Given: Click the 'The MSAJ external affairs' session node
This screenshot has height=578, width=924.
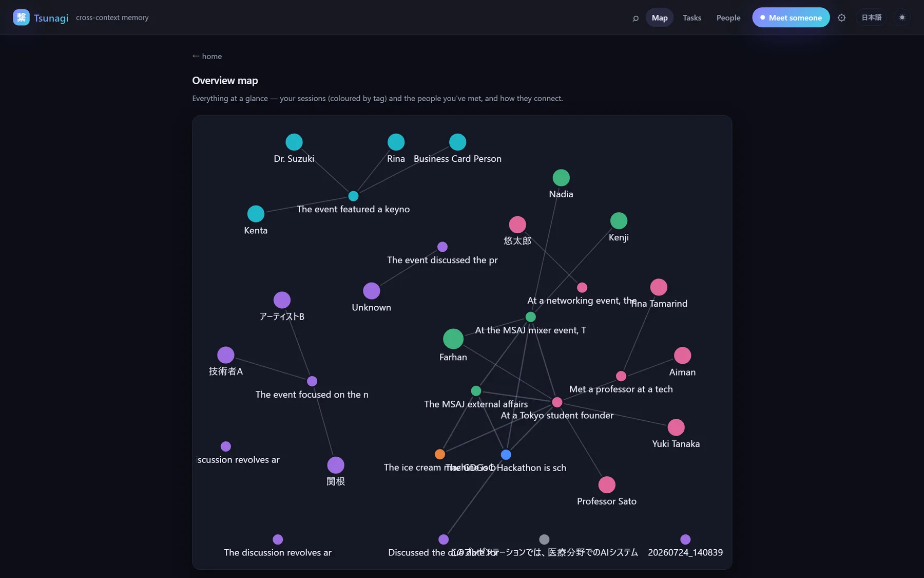Looking at the screenshot, I should (476, 391).
